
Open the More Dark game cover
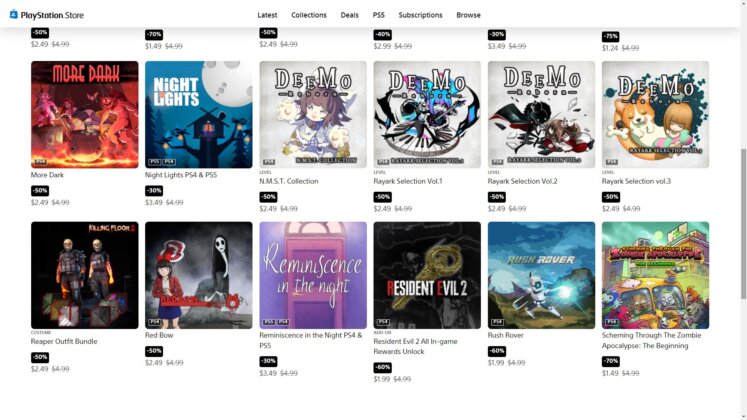click(85, 114)
